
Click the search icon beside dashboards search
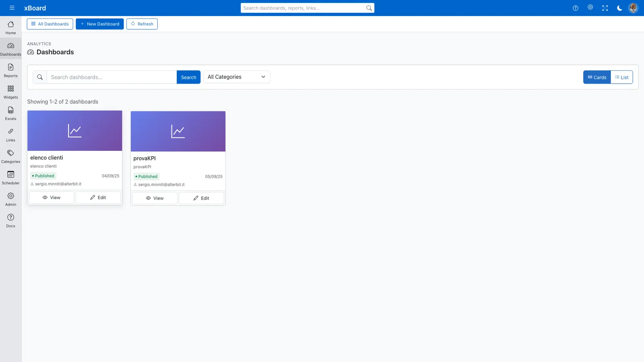(x=40, y=77)
